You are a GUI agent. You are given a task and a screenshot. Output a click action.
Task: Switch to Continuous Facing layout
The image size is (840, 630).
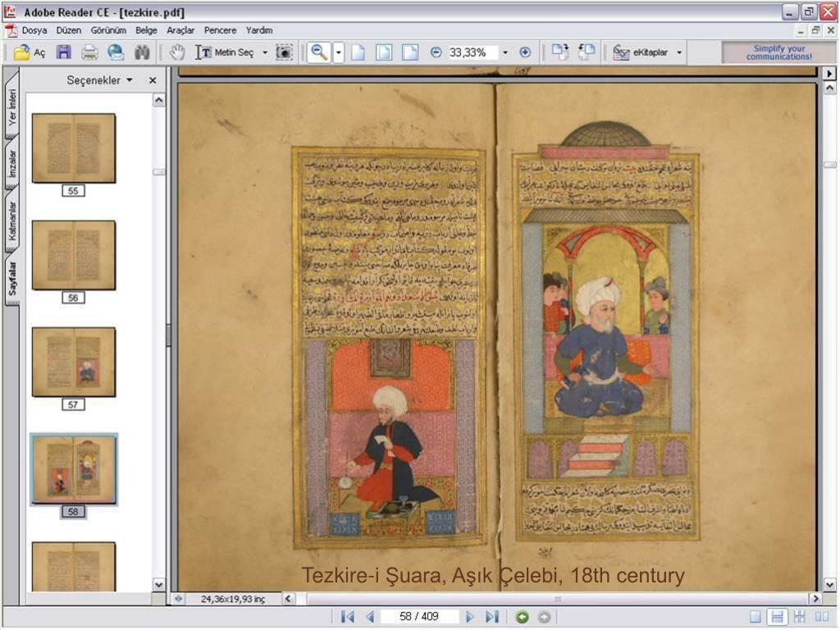coord(799,617)
